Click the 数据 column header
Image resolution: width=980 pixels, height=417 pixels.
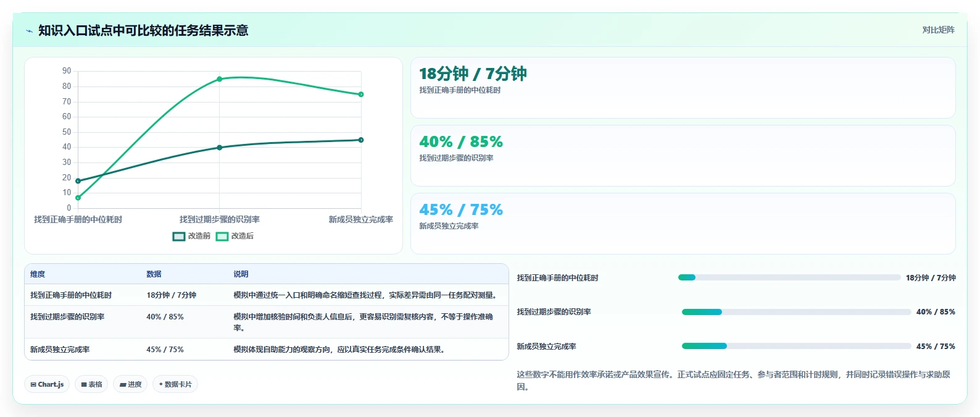pos(154,274)
